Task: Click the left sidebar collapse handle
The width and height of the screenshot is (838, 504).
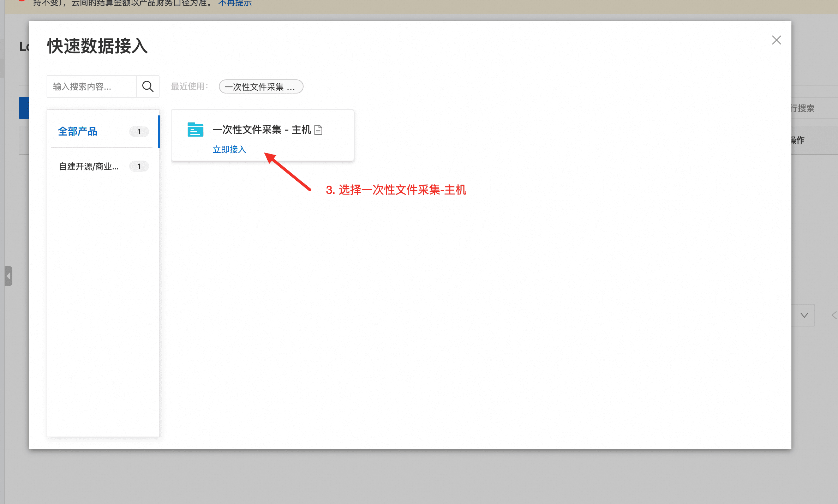Action: click(x=8, y=276)
